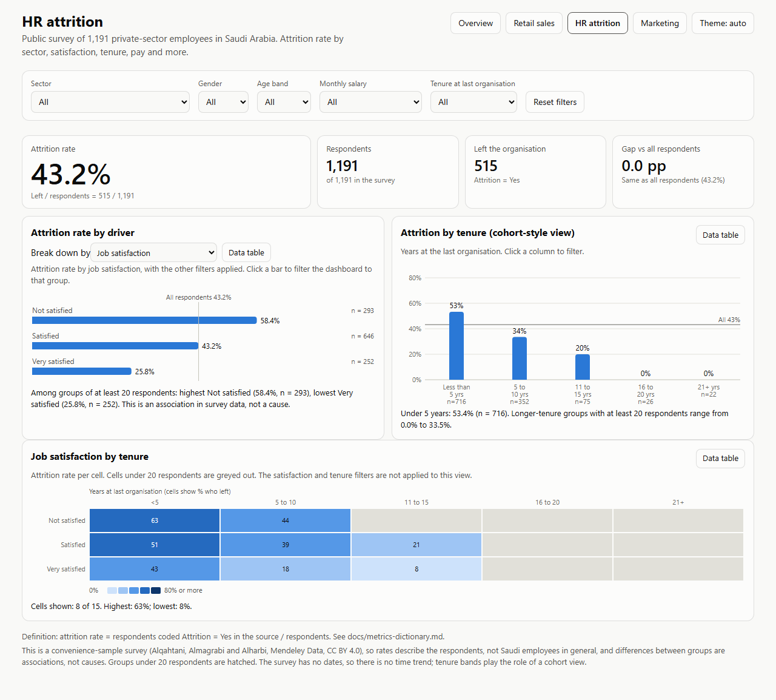Image resolution: width=776 pixels, height=700 pixels.
Task: Expand the Gender filter dropdown
Action: tap(223, 102)
